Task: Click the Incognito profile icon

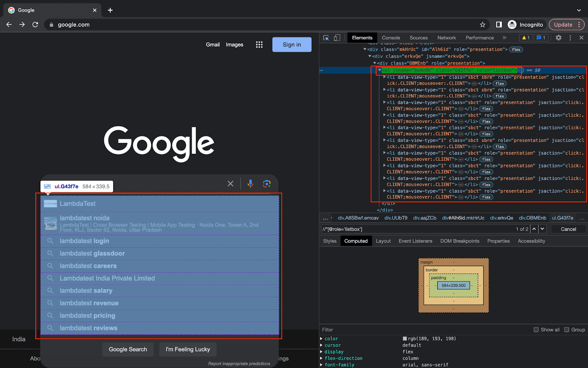Action: [512, 25]
